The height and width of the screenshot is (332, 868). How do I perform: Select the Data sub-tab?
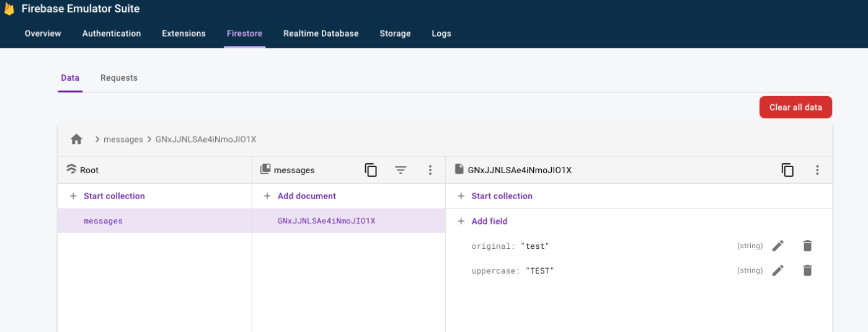[70, 78]
